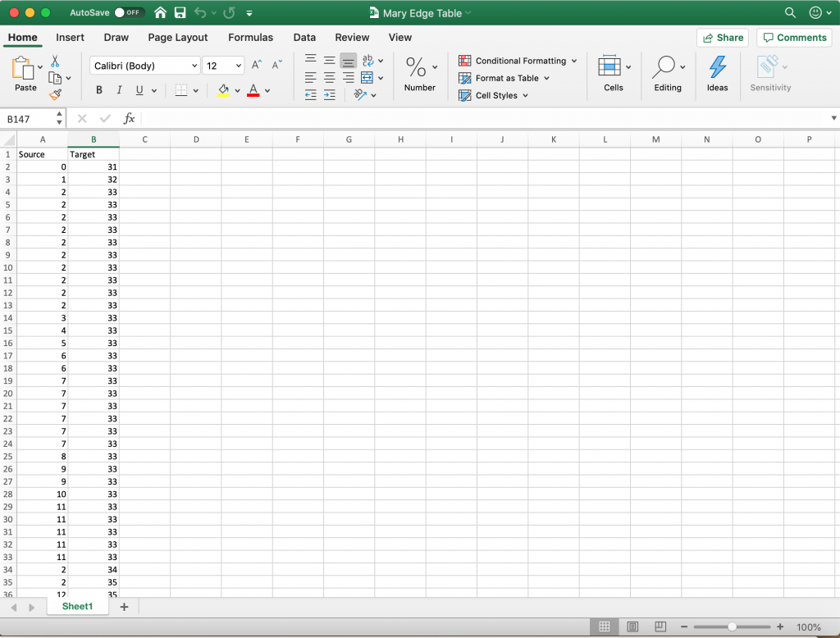840x638 pixels.
Task: Click the Increase Indent icon
Action: pos(329,95)
